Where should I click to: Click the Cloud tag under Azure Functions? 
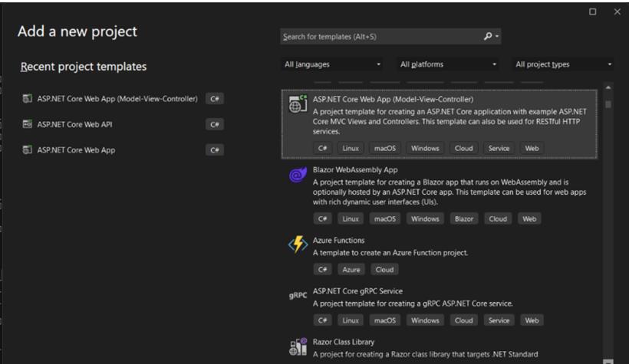click(x=385, y=270)
